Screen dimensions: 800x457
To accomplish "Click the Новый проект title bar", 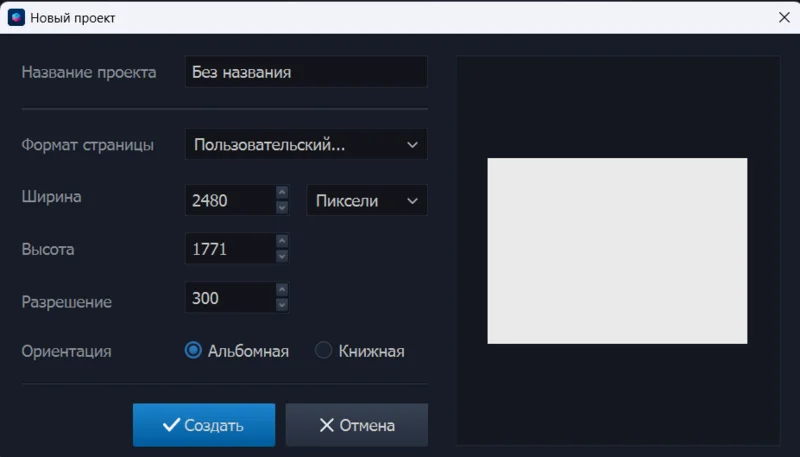I will click(x=400, y=17).
